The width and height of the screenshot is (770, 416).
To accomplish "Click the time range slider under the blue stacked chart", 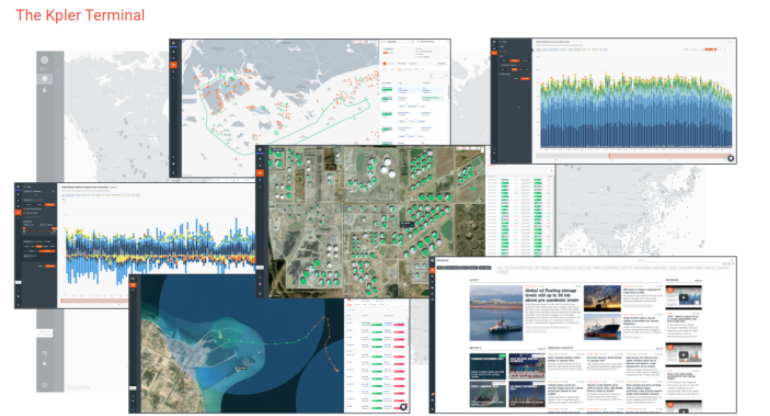I will click(632, 156).
